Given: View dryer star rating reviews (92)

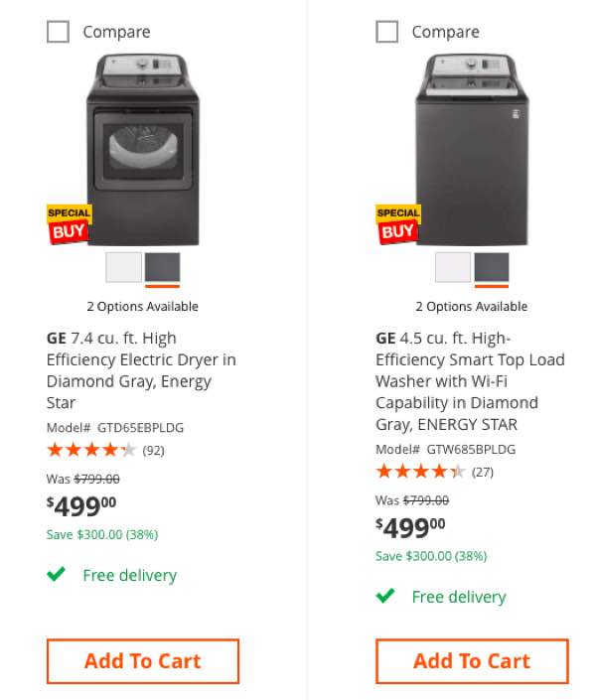Looking at the screenshot, I should pyautogui.click(x=105, y=450).
